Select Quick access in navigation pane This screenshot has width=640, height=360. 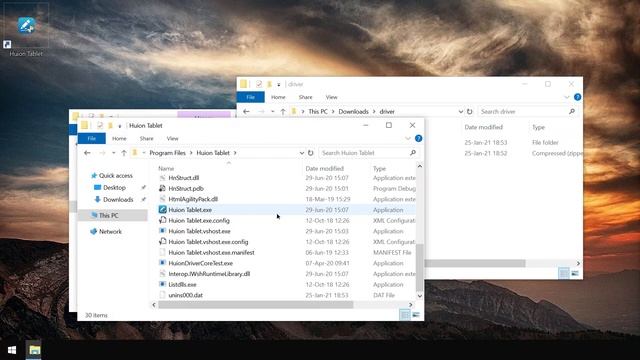point(116,176)
